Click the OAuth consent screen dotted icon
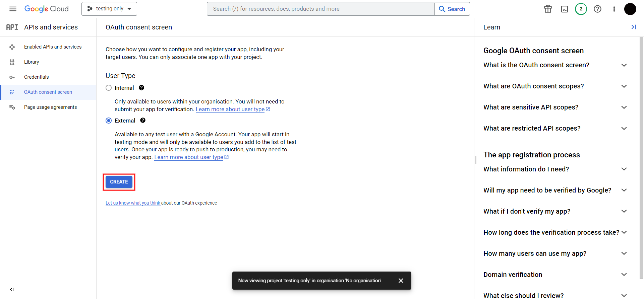The image size is (644, 299). [x=12, y=92]
